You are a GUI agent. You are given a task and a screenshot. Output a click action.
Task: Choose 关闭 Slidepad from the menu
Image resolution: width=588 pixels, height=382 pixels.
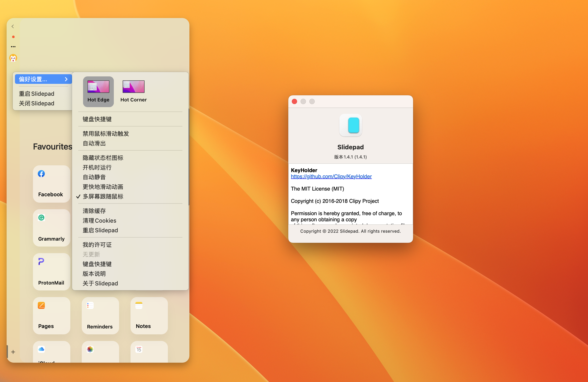(x=36, y=103)
